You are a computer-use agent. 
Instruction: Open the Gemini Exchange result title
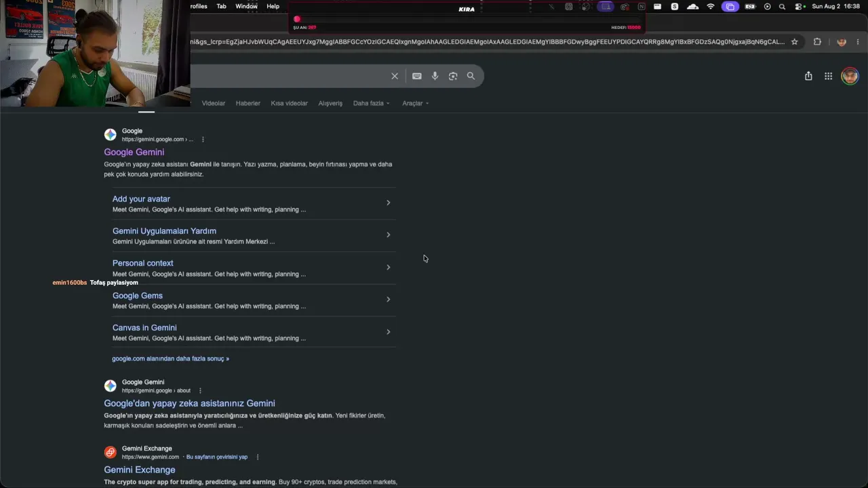tap(140, 470)
